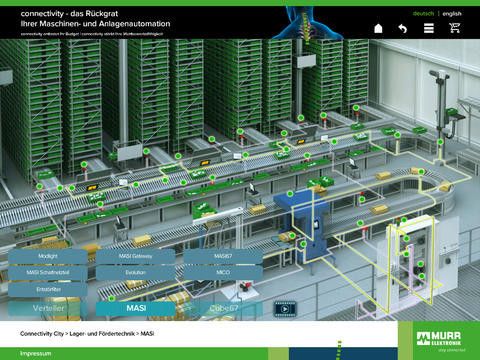Click the back arrow icon

[403, 29]
